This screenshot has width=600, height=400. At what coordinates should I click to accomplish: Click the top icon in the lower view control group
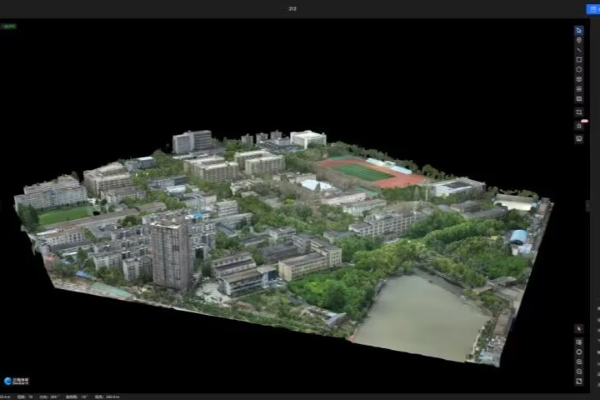pos(579,342)
